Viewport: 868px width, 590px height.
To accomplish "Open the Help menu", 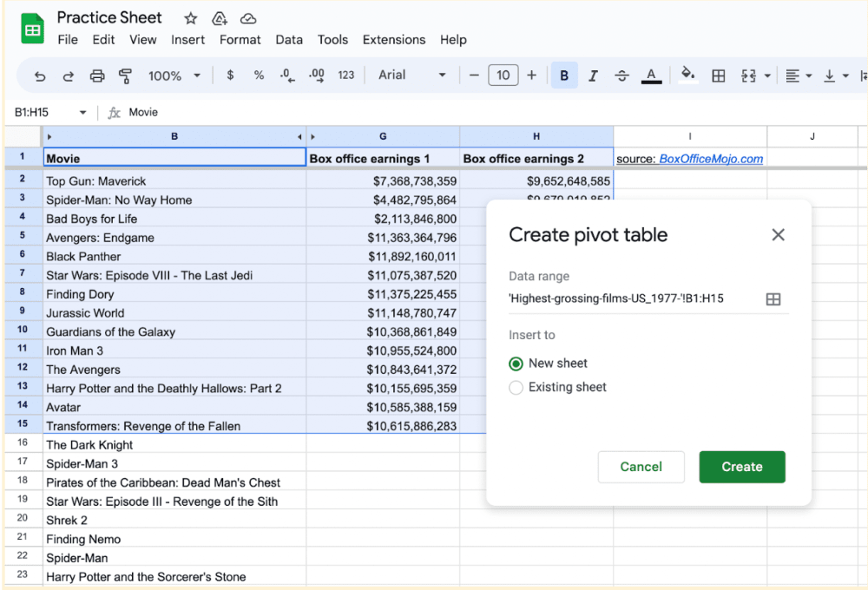I will [x=453, y=40].
